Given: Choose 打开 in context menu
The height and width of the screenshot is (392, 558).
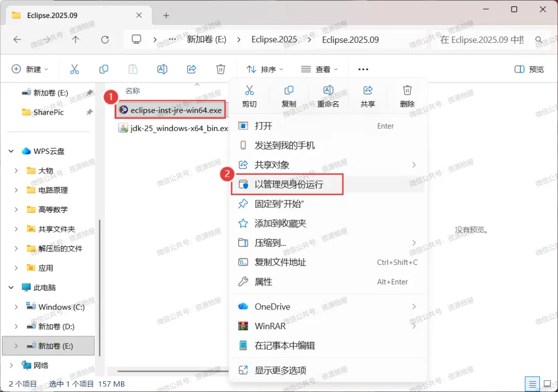Looking at the screenshot, I should pos(328,126).
